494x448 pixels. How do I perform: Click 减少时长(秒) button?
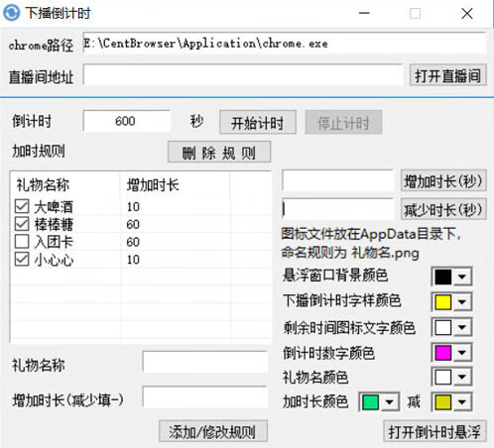pyautogui.click(x=443, y=209)
